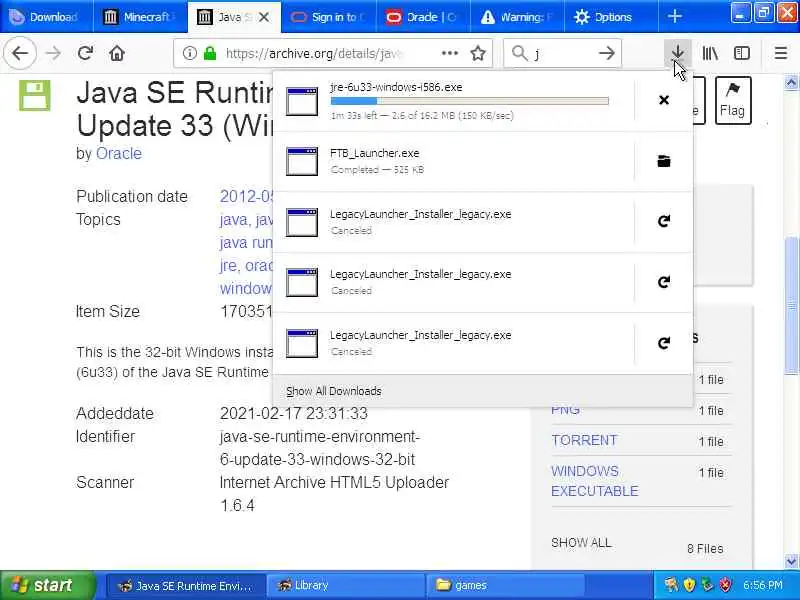Screen dimensions: 800x600
Task: Click SHOW ALL files link
Action: pos(581,543)
